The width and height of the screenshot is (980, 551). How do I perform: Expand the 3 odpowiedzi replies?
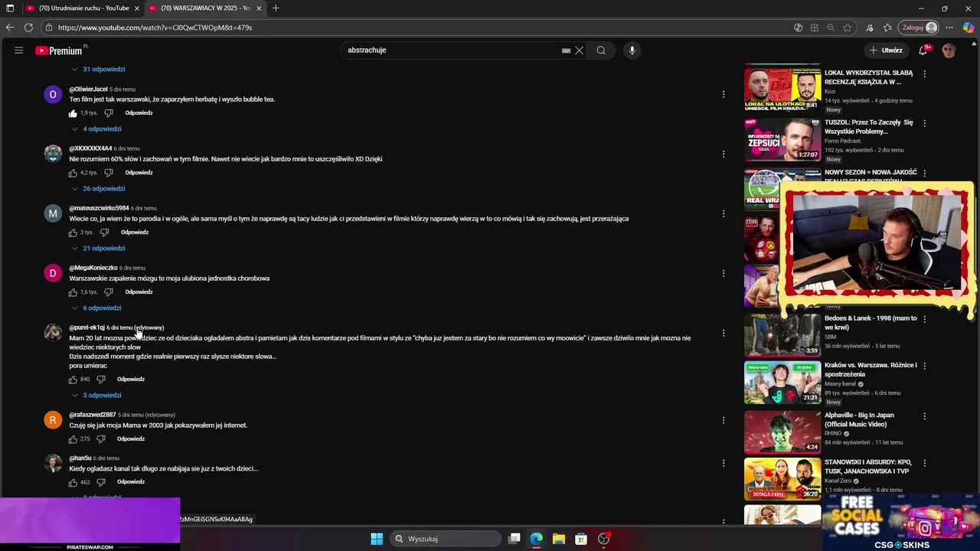(96, 395)
